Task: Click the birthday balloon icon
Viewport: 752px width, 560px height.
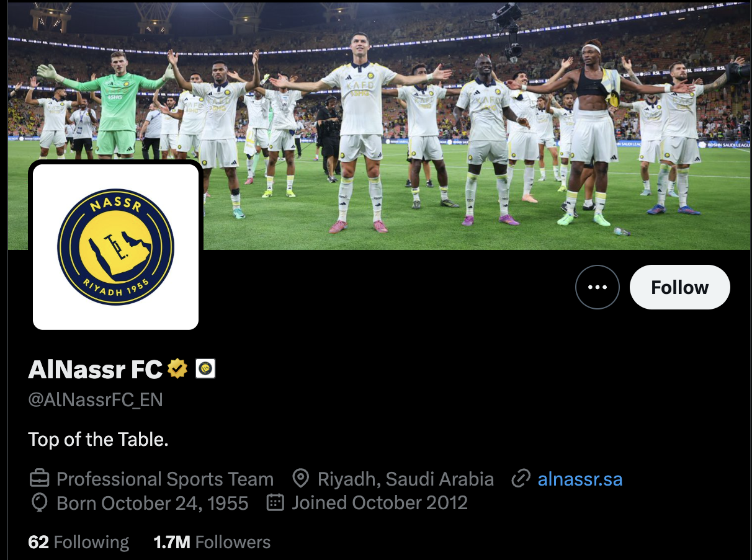Action: click(39, 502)
